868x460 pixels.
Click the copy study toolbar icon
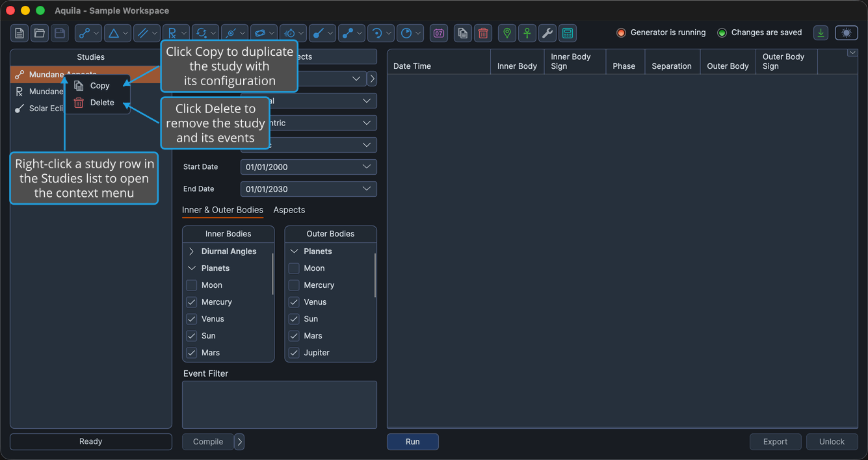[x=463, y=33]
